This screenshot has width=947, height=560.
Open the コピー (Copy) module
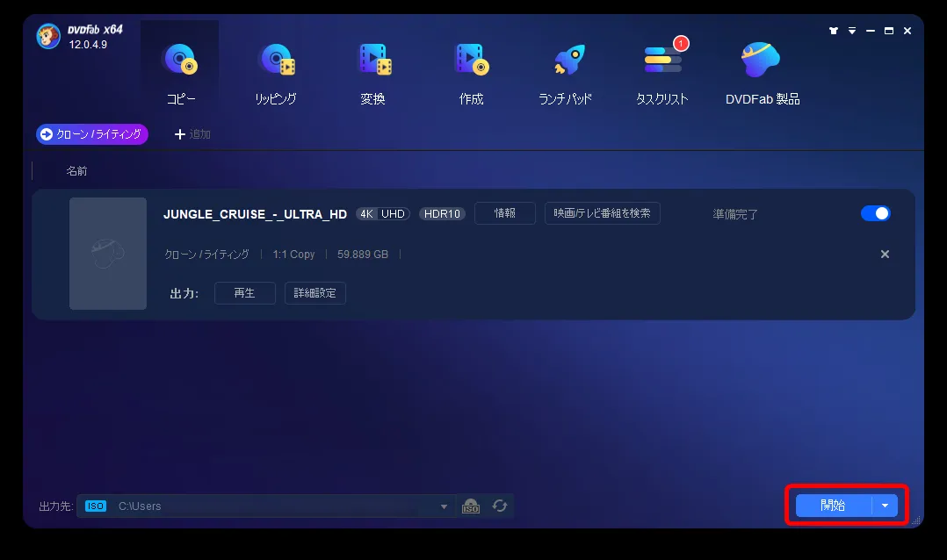[x=180, y=72]
